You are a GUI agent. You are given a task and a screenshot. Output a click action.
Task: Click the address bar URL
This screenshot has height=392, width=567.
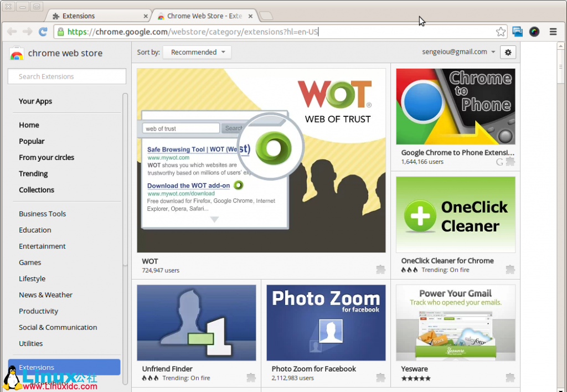pyautogui.click(x=193, y=32)
